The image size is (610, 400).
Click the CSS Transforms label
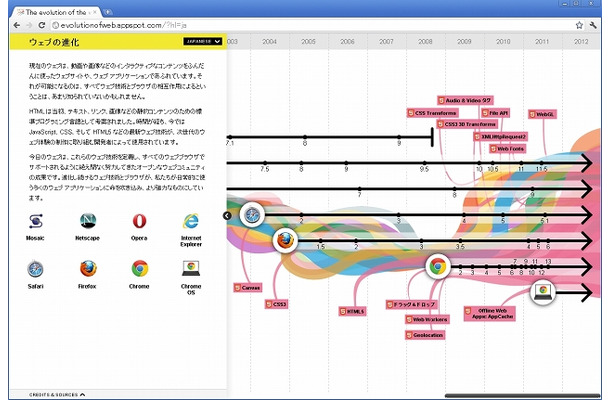tap(433, 113)
